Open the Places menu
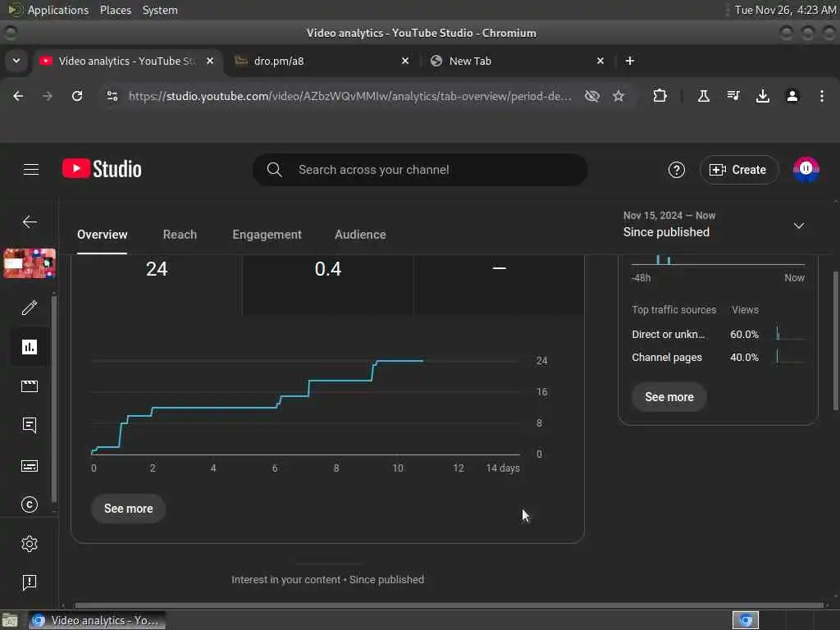The image size is (840, 630). pos(115,10)
